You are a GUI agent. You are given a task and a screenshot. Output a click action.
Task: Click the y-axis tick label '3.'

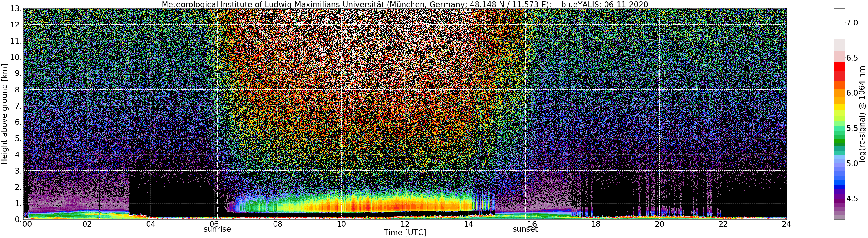pos(18,171)
